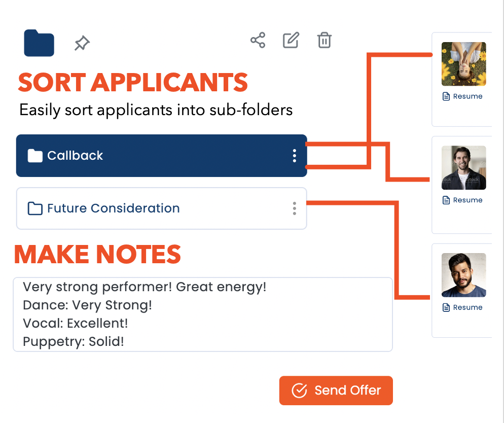Open the Future Consideration three-dot menu
504x423 pixels.
pyautogui.click(x=295, y=208)
